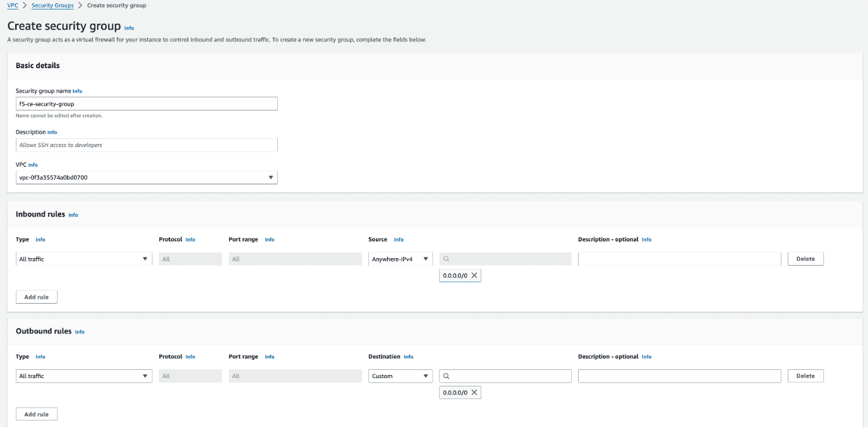Open Info next to Outbound rules heading
868x428 pixels.
click(80, 331)
